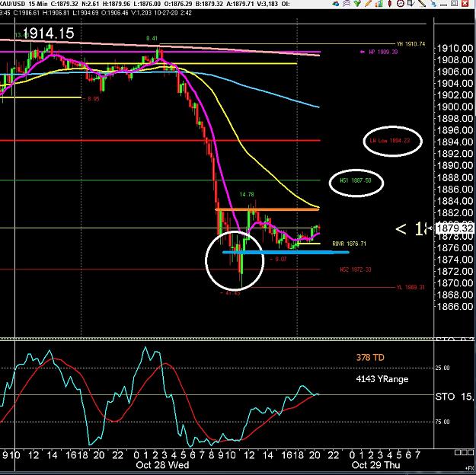Click the YL 1869.31 label
The width and height of the screenshot is (476, 475).
pyautogui.click(x=411, y=287)
